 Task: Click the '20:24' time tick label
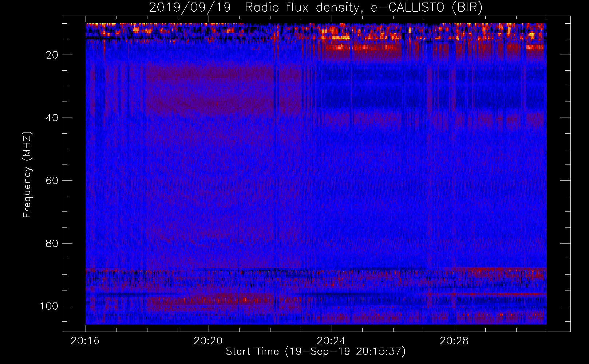pyautogui.click(x=331, y=341)
